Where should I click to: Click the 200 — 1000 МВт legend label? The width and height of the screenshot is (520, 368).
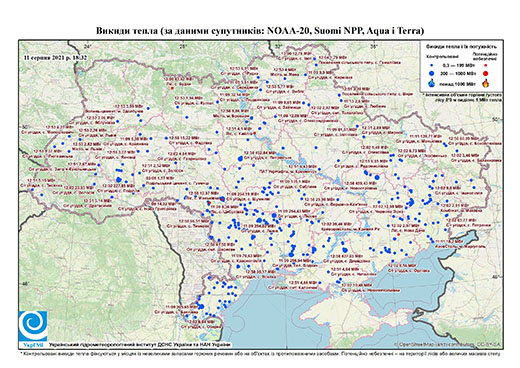458,73
